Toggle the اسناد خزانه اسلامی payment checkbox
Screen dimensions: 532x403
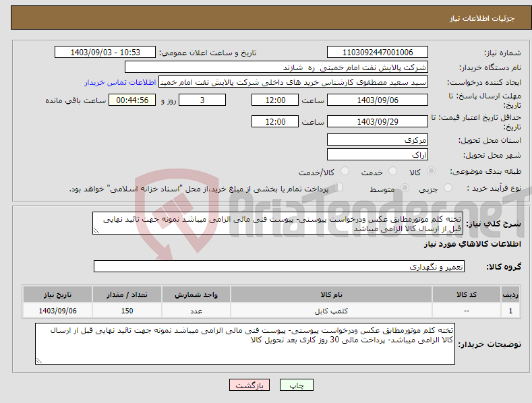(338, 187)
